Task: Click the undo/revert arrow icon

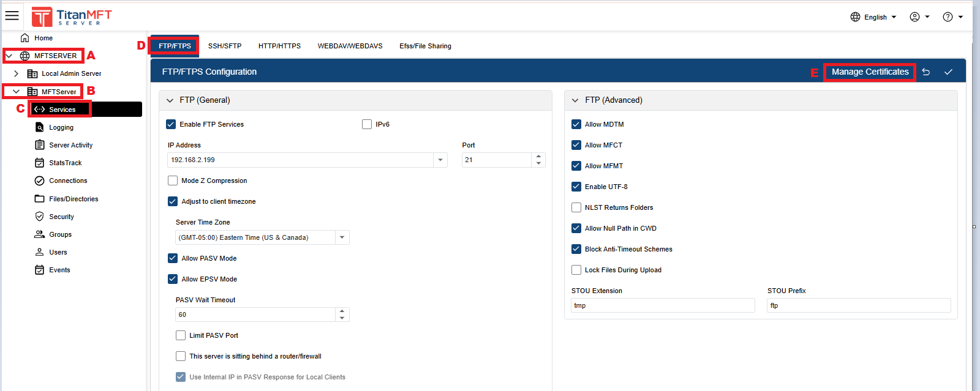Action: tap(926, 72)
